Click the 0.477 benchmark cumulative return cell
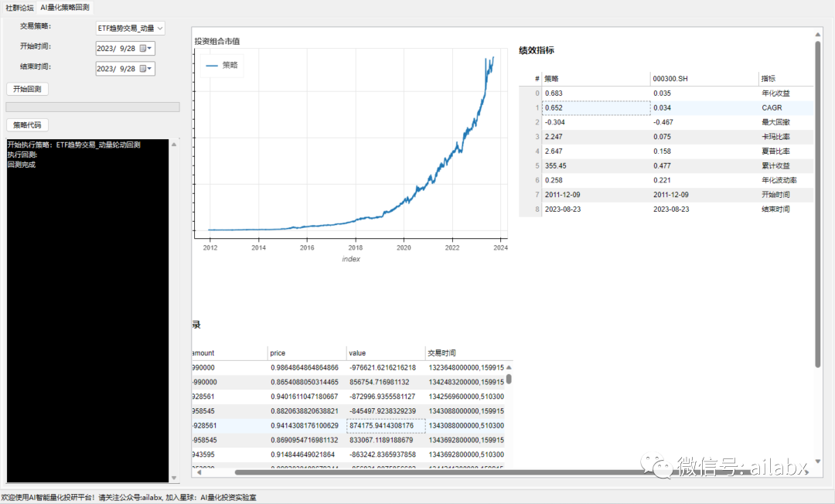 [704, 166]
